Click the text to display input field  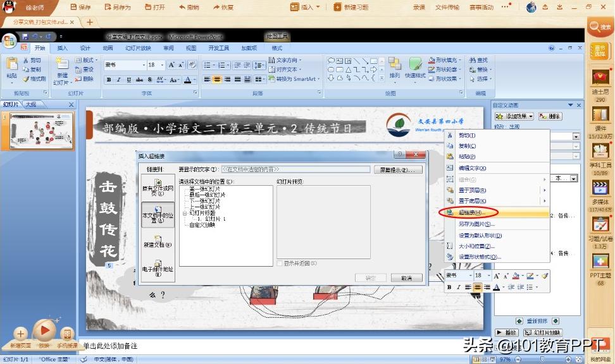[295, 169]
